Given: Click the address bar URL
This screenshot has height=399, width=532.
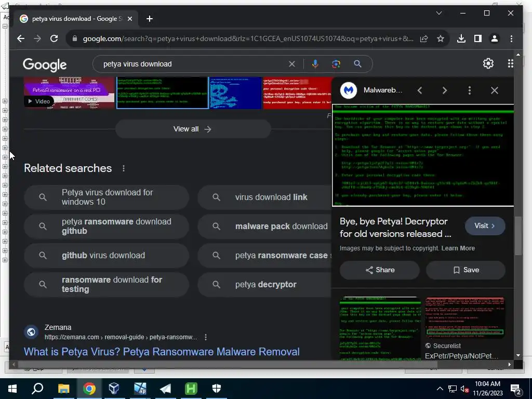Looking at the screenshot, I should tap(248, 38).
